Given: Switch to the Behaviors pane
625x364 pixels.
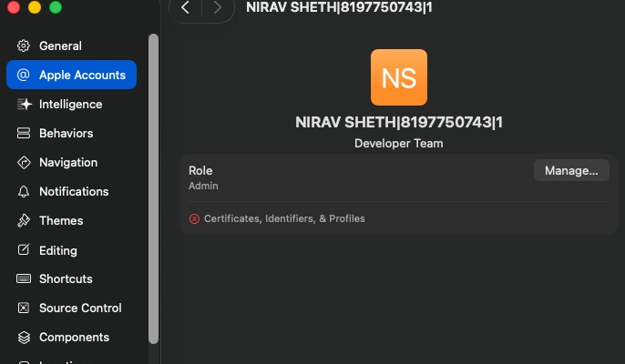Looking at the screenshot, I should click(72, 133).
